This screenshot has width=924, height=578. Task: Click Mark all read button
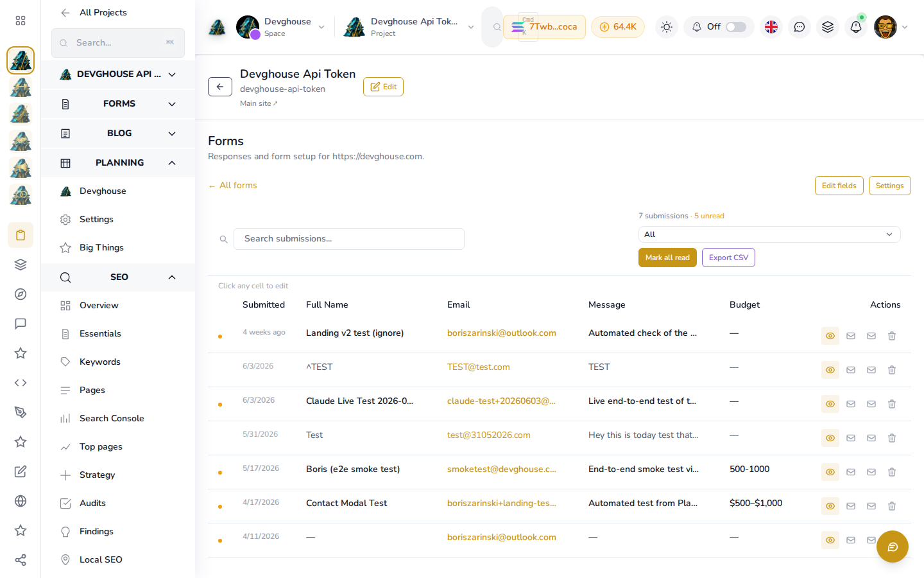pyautogui.click(x=667, y=258)
